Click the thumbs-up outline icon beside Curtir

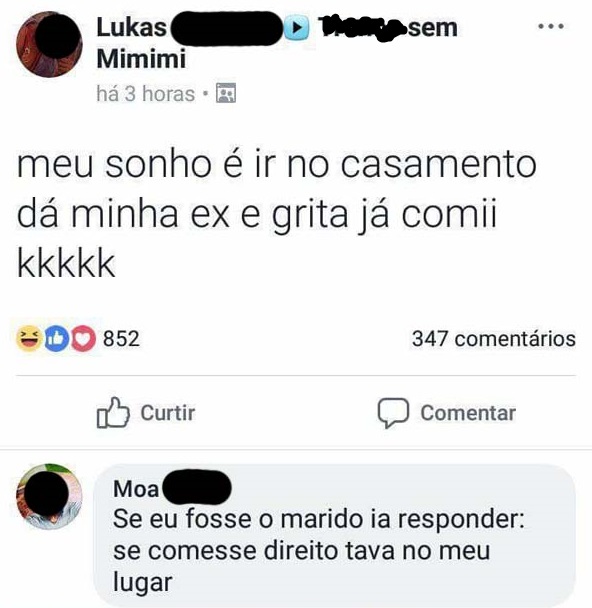point(113,412)
